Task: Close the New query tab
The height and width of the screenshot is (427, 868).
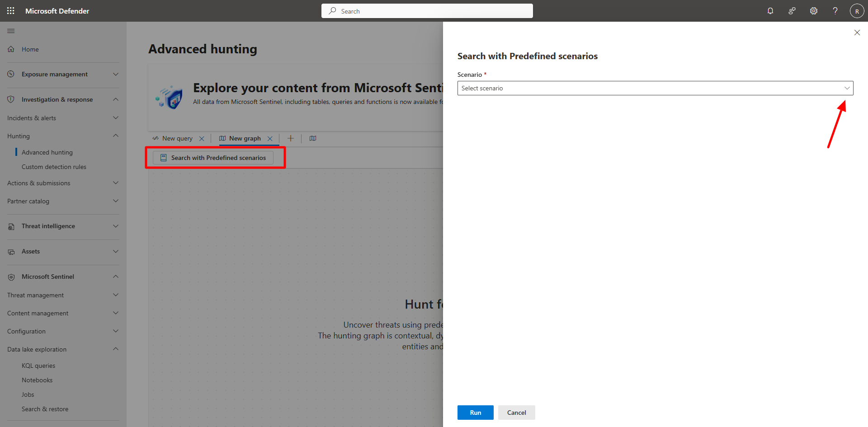Action: coord(202,139)
